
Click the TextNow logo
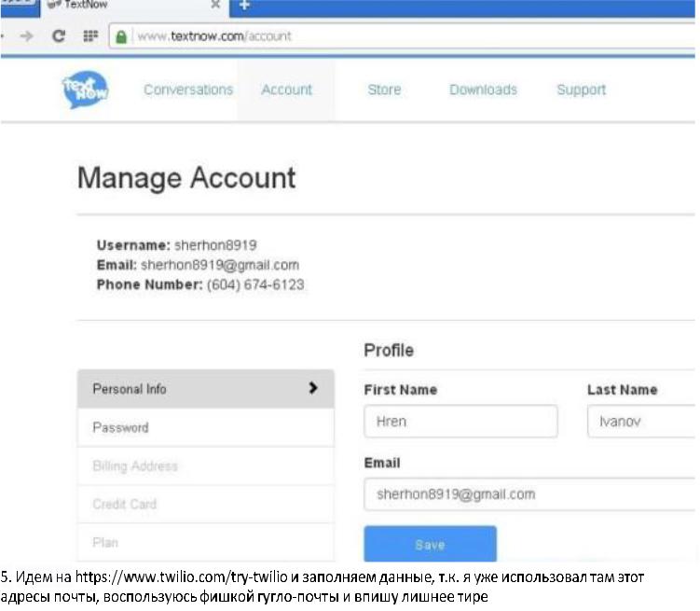coord(85,90)
